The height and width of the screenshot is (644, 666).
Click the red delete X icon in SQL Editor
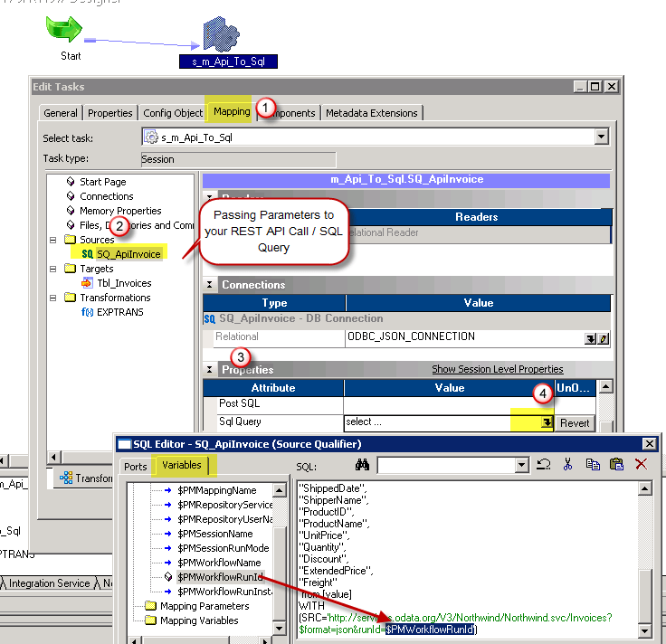[x=641, y=464]
